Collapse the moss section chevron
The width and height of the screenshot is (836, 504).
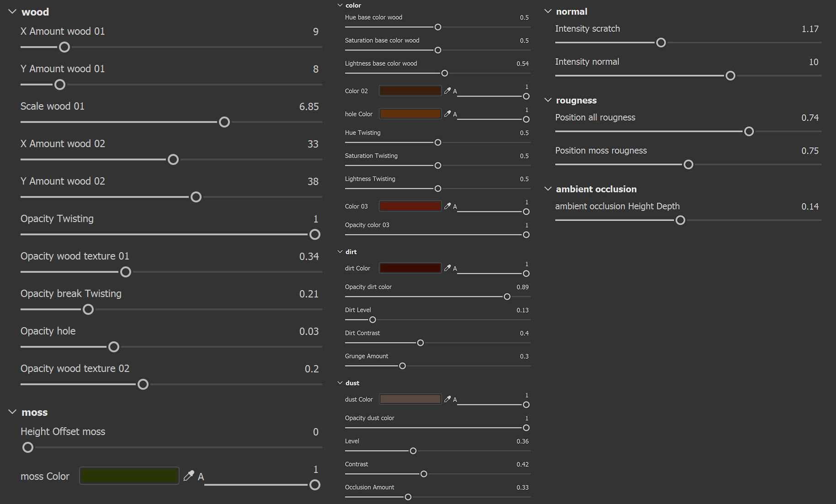click(12, 412)
